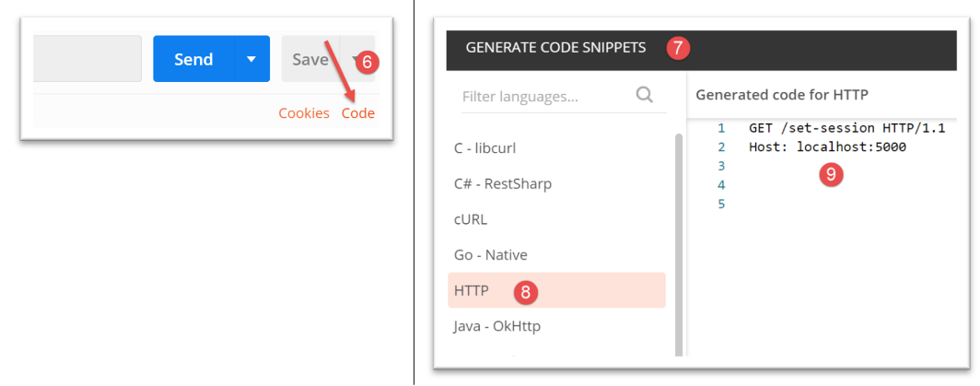The width and height of the screenshot is (980, 386).
Task: Choose C# - RestSharp language option
Action: [x=503, y=183]
